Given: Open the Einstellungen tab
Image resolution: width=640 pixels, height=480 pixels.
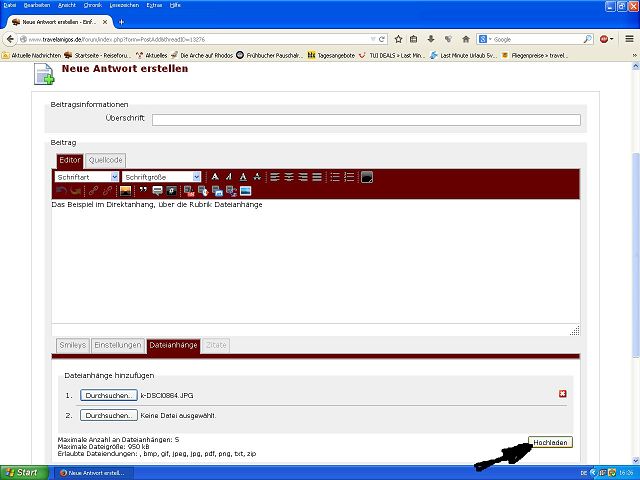Looking at the screenshot, I should pos(117,346).
